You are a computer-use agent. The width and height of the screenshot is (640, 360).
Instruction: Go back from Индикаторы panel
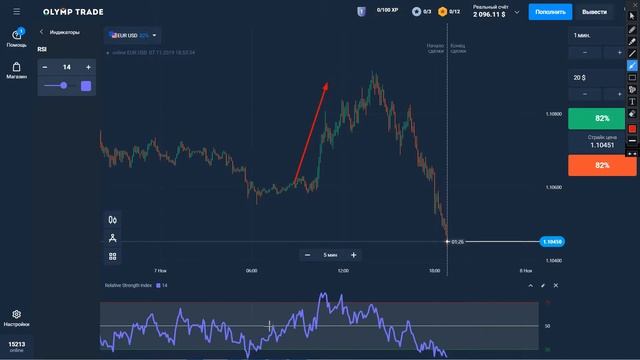(41, 32)
